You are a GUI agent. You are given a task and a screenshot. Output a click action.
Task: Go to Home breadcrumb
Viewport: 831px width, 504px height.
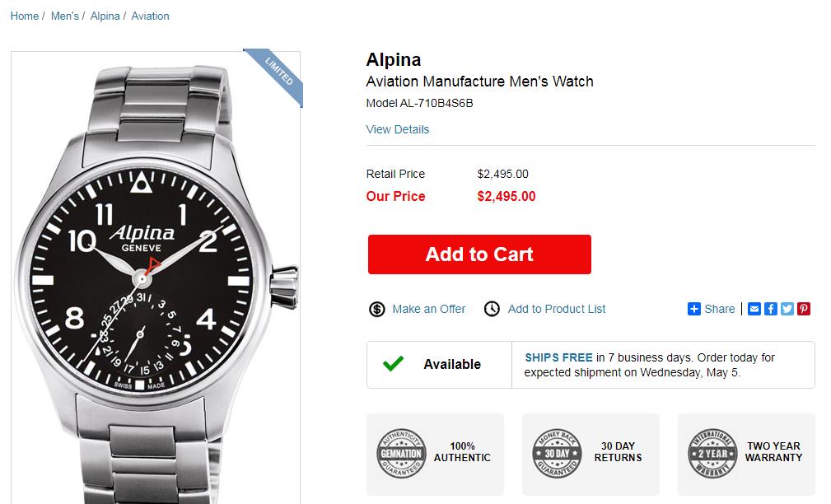[x=25, y=16]
